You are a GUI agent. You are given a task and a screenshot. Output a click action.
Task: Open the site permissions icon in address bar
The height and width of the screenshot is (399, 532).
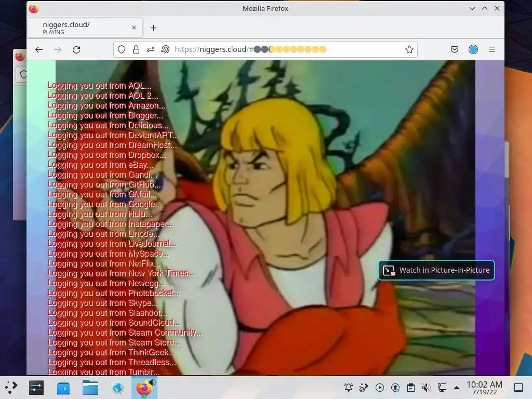(x=151, y=49)
